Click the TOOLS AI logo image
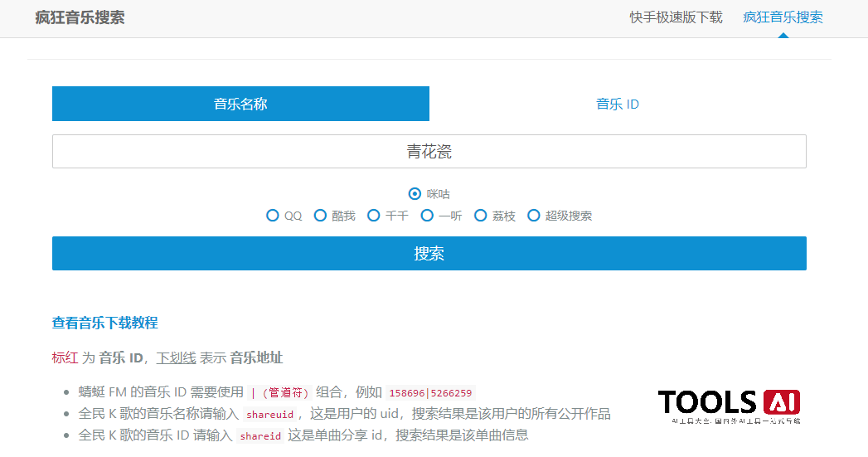 tap(729, 405)
